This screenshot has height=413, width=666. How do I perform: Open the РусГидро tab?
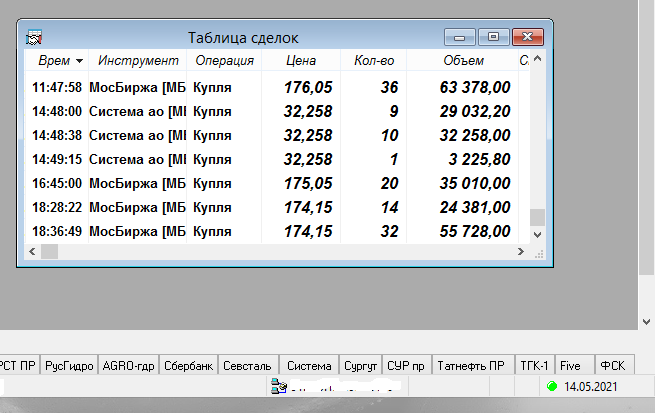coord(69,365)
